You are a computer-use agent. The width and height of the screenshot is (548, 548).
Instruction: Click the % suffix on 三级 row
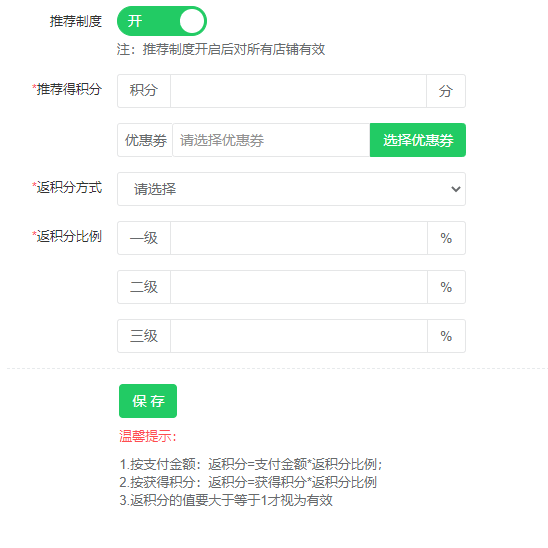point(446,336)
